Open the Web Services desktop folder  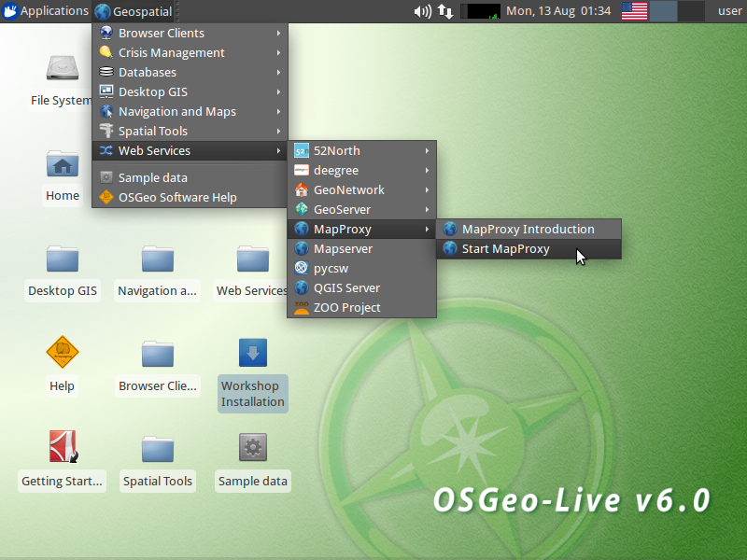(253, 259)
